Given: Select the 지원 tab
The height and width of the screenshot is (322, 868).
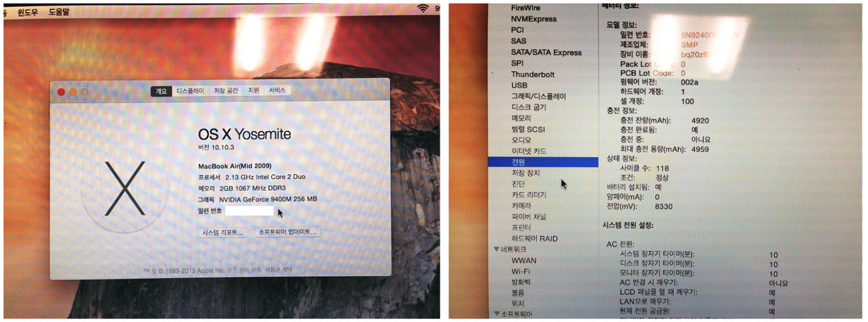Looking at the screenshot, I should [x=254, y=91].
